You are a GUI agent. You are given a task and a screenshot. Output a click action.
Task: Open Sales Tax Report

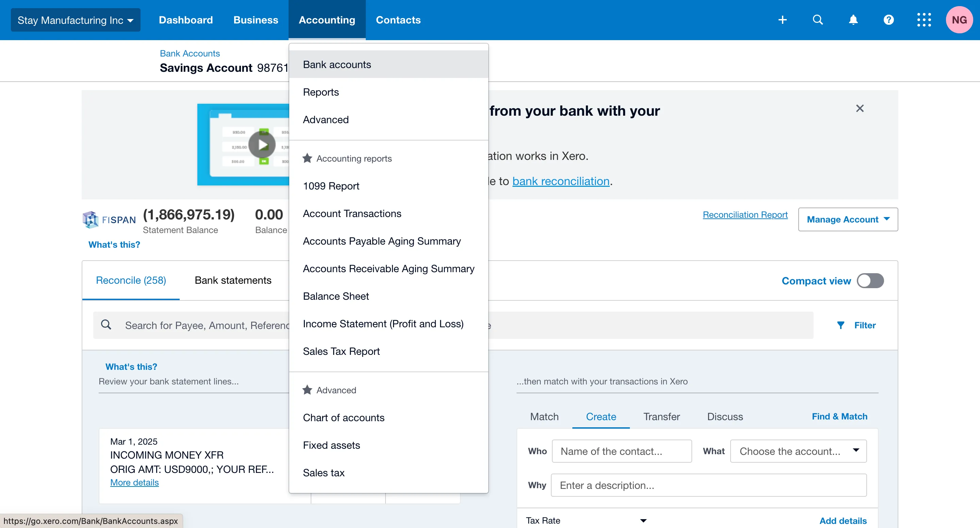pyautogui.click(x=388, y=351)
